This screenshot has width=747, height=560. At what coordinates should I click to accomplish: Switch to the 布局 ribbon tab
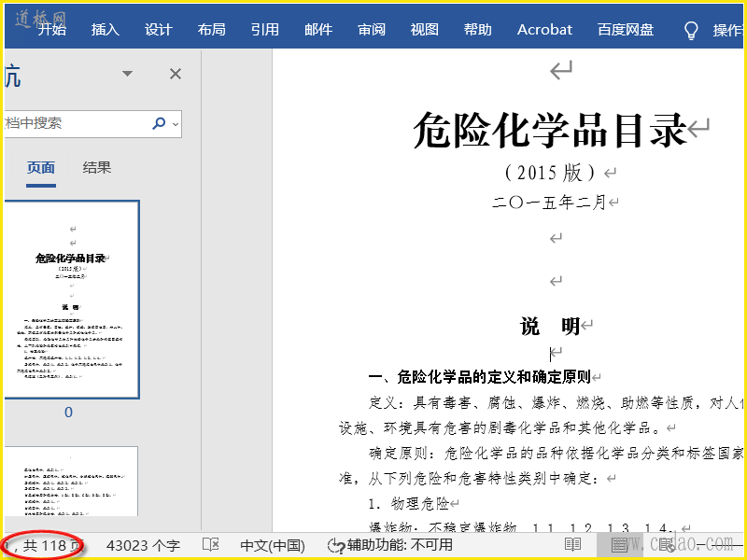[212, 30]
